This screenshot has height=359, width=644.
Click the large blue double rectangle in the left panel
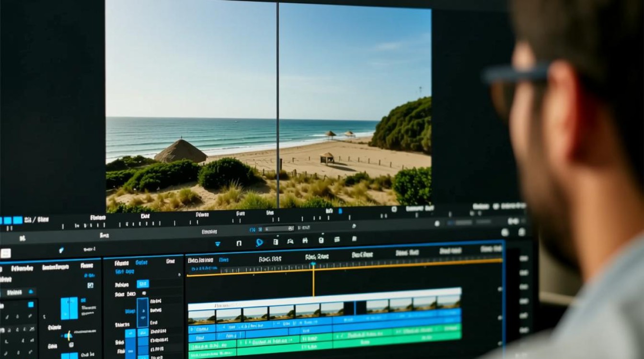[69, 308]
